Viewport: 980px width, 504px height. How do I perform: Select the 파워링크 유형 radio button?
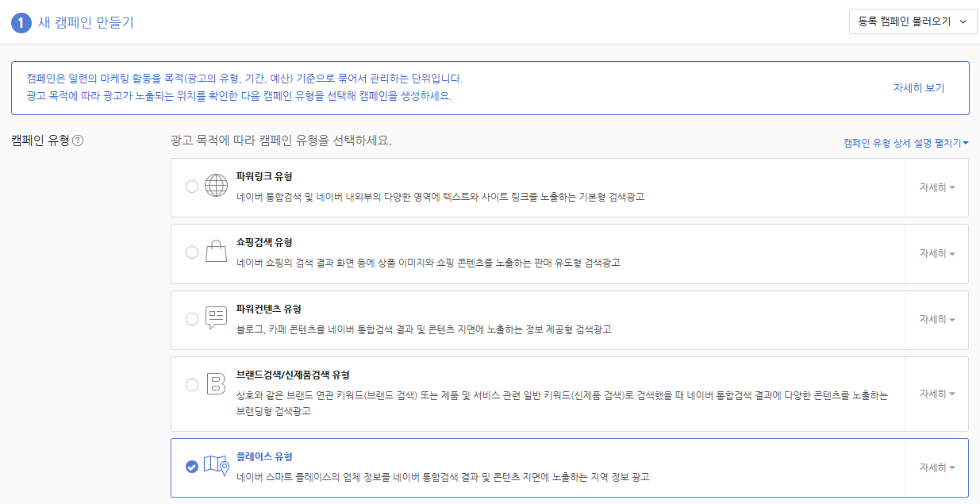(192, 187)
